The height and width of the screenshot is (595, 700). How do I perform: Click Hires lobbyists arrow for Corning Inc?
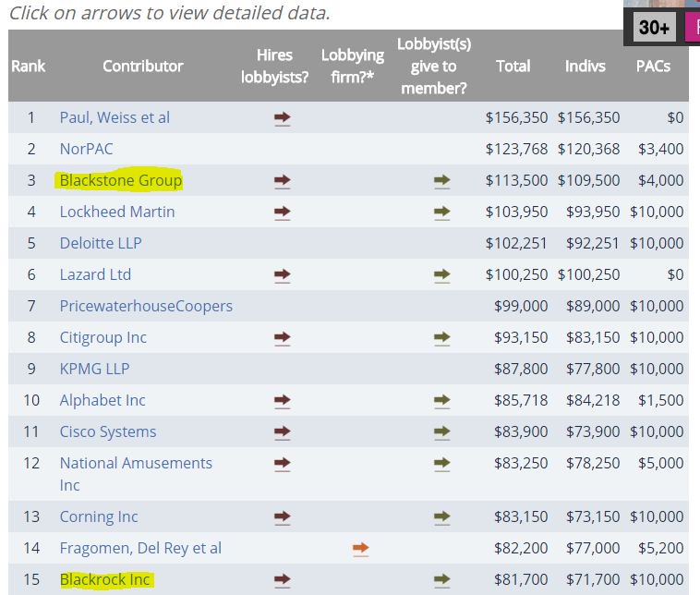pos(283,517)
